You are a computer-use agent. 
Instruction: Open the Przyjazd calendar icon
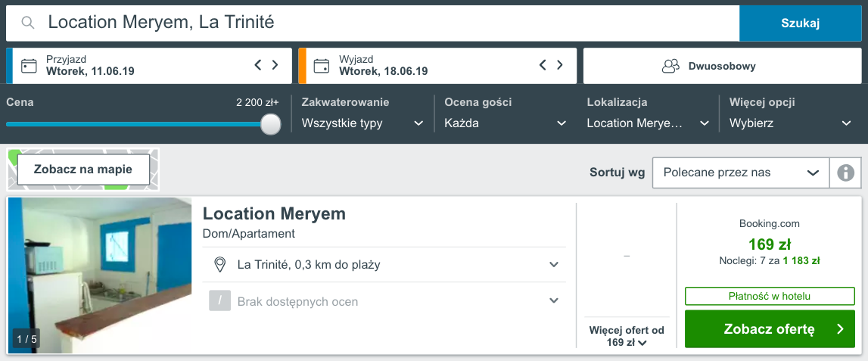[29, 66]
